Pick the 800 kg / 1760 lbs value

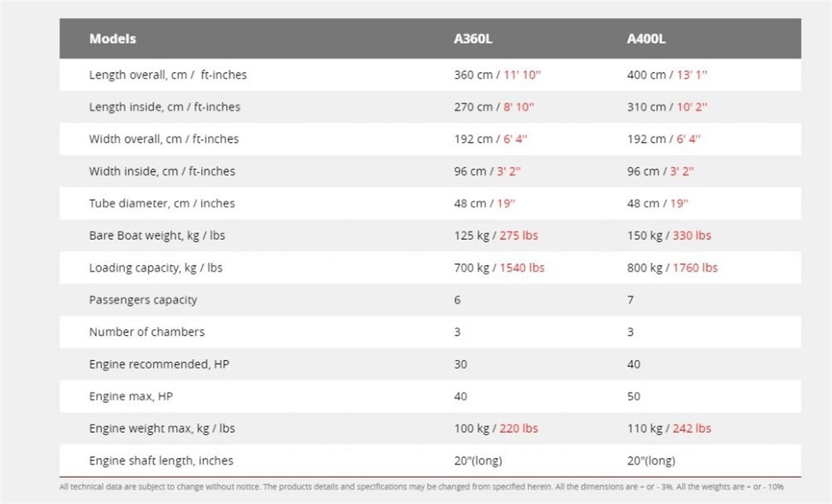click(x=673, y=268)
